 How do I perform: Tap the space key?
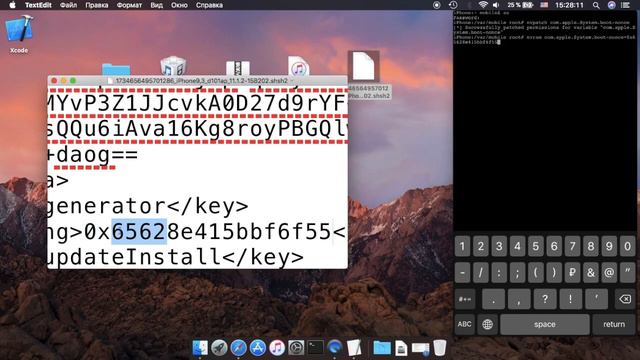(544, 324)
